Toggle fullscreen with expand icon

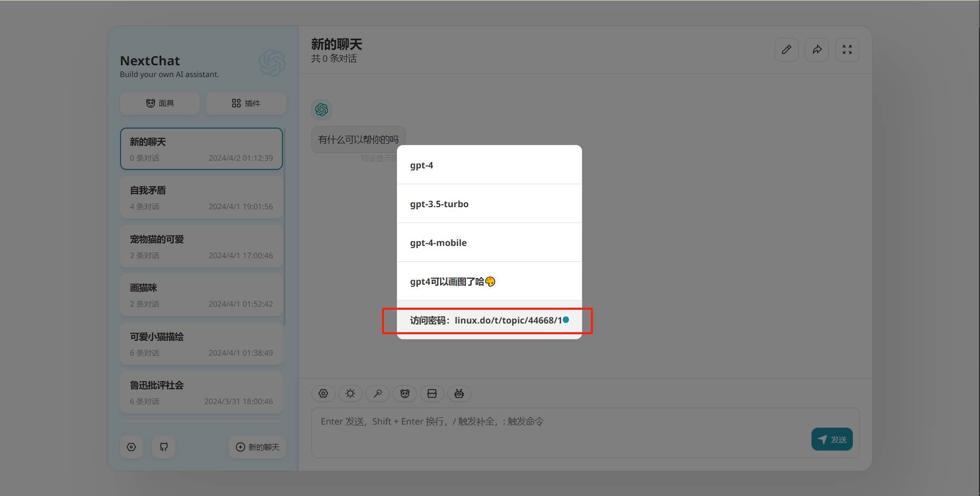[x=847, y=49]
